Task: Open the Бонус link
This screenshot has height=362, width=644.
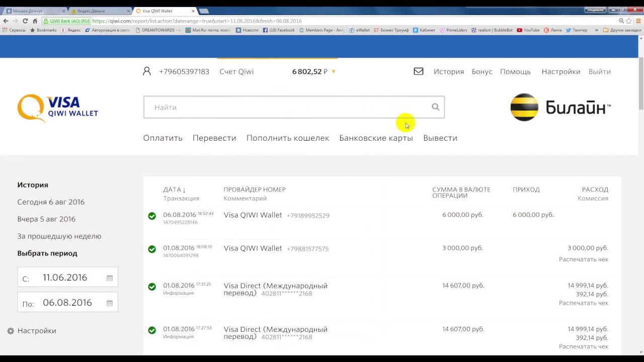Action: 482,71
